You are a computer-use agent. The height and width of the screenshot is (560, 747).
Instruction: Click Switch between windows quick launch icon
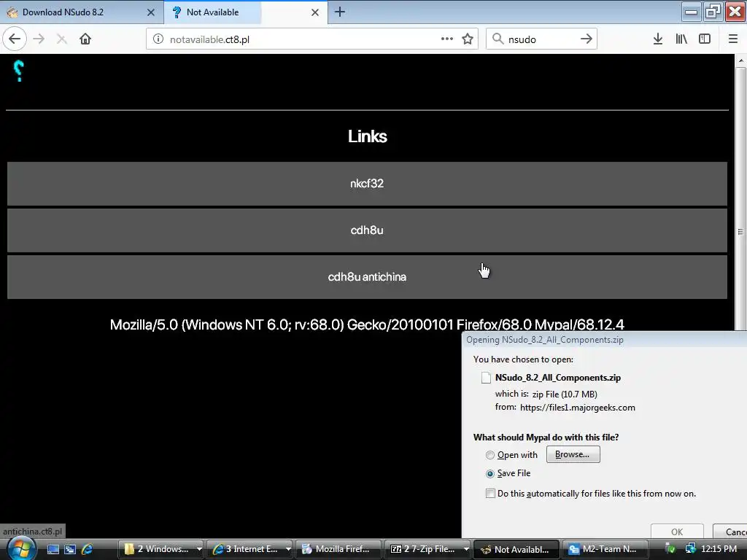70,549
